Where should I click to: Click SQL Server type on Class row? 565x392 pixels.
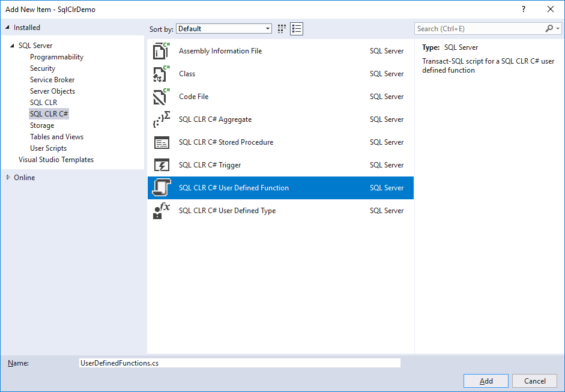click(387, 74)
